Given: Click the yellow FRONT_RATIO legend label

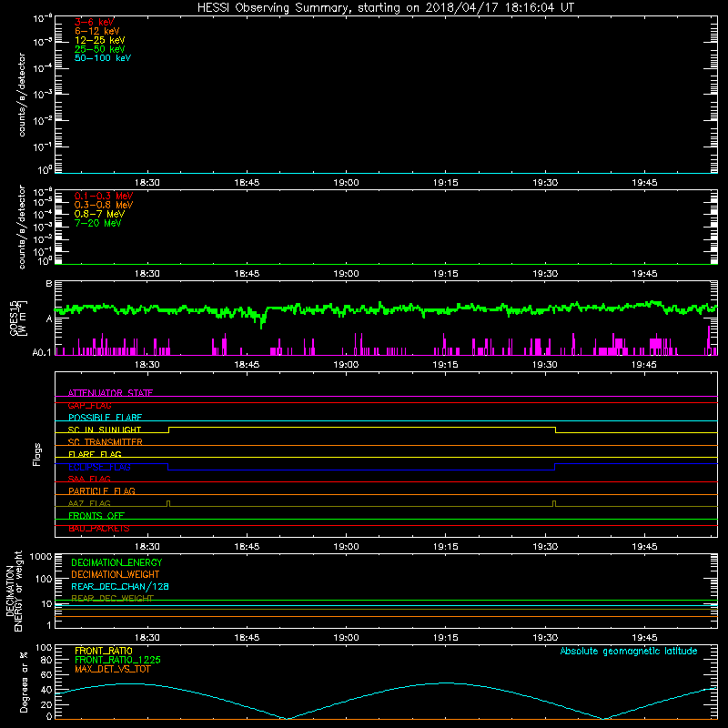Looking at the screenshot, I should click(x=104, y=651).
